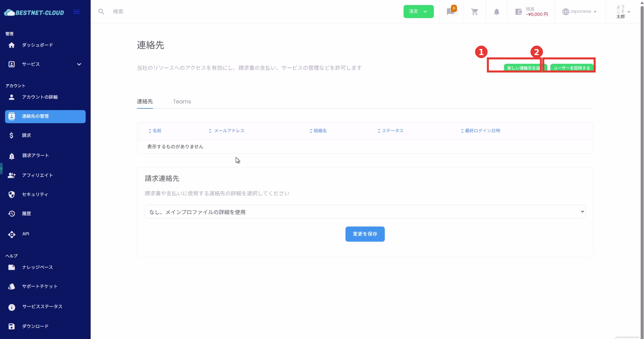Select the 連絡先 tab
The height and width of the screenshot is (339, 644).
145,102
